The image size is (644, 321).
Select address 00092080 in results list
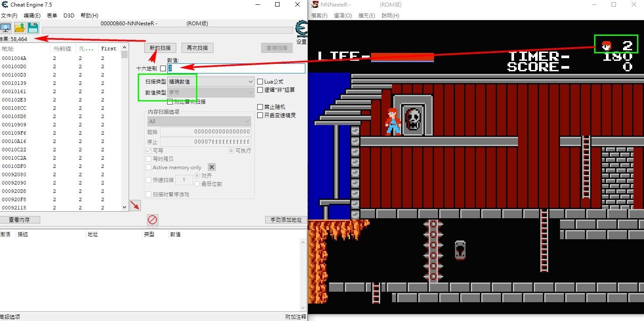coord(60,174)
